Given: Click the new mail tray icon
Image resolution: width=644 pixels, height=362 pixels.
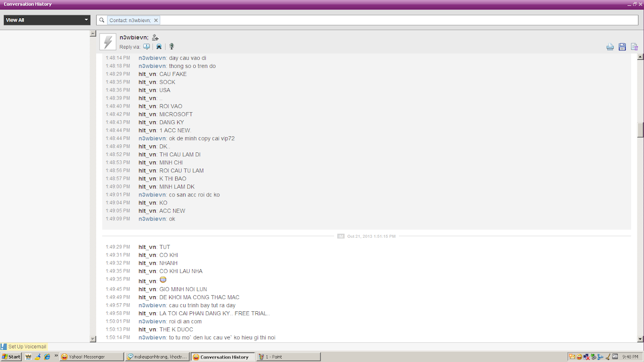Looking at the screenshot, I should click(x=572, y=356).
